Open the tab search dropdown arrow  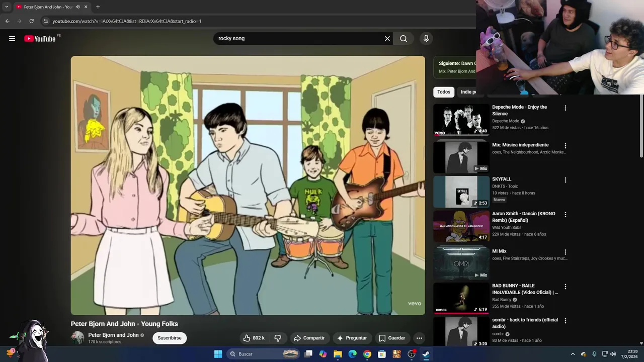[7, 7]
